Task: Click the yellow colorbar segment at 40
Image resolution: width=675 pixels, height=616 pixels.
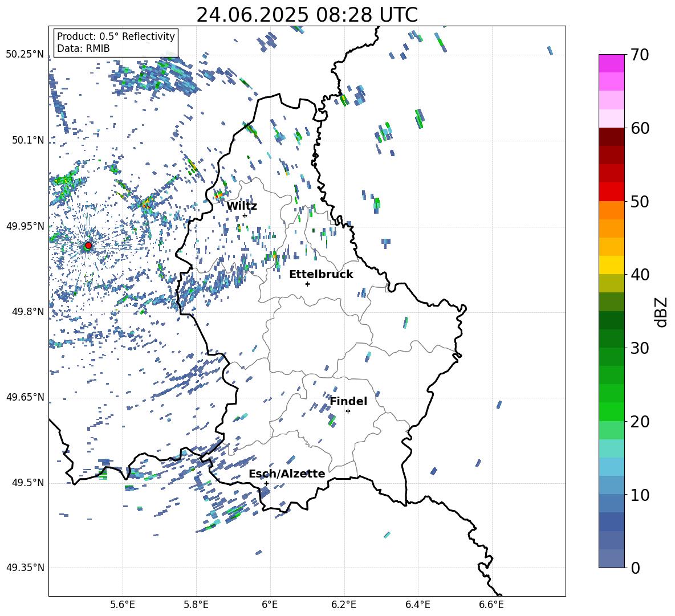Action: 612,265
